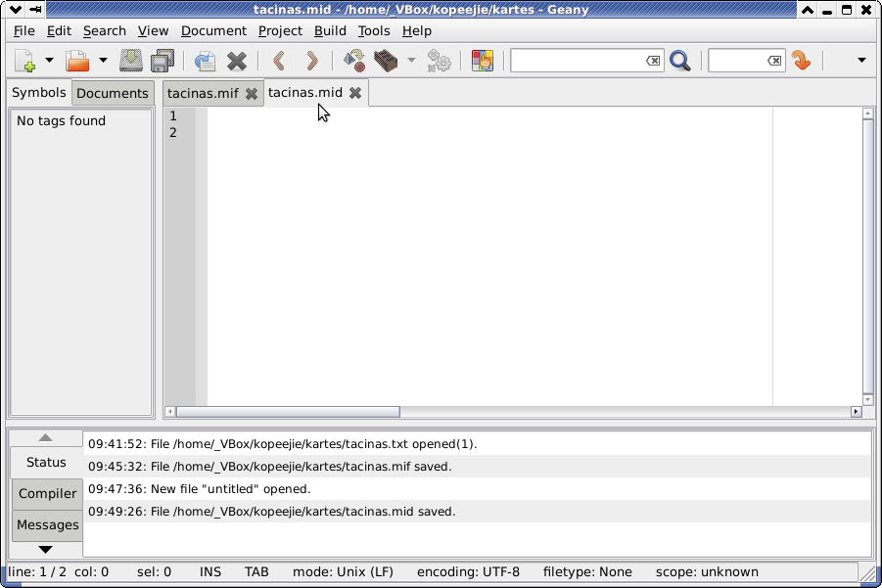Click the magnifier Find icon

tap(680, 61)
